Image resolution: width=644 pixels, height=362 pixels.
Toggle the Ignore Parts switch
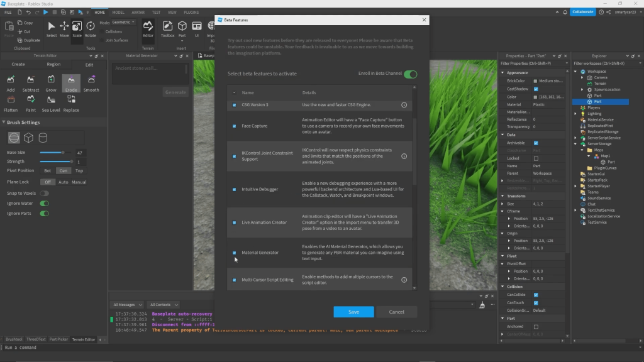point(45,214)
